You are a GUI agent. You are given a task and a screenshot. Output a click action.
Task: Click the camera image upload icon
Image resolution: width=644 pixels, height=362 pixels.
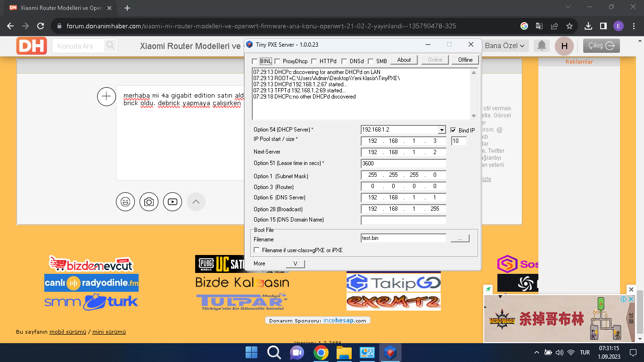[x=149, y=202]
